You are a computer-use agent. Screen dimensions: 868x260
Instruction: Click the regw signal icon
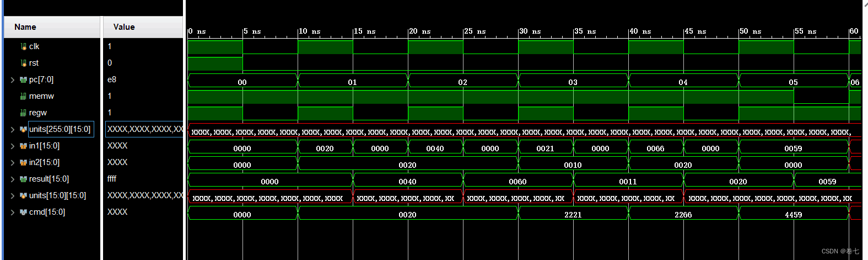click(x=23, y=113)
